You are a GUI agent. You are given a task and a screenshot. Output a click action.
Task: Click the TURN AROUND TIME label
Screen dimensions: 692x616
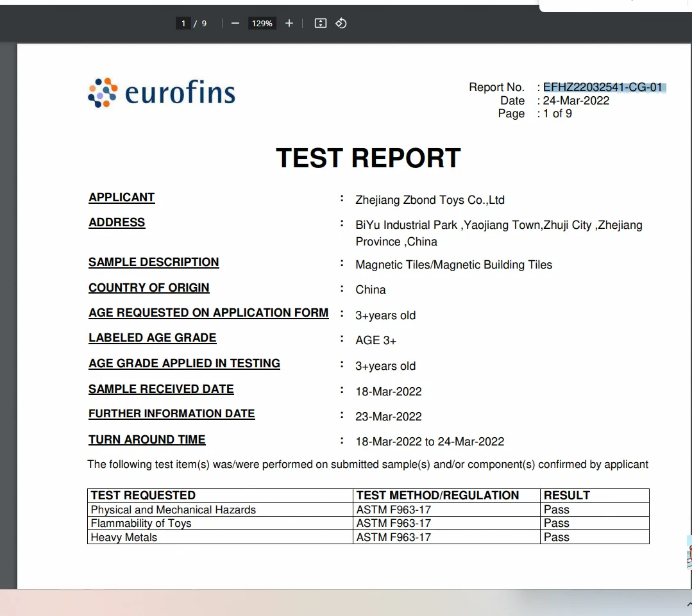coord(147,440)
